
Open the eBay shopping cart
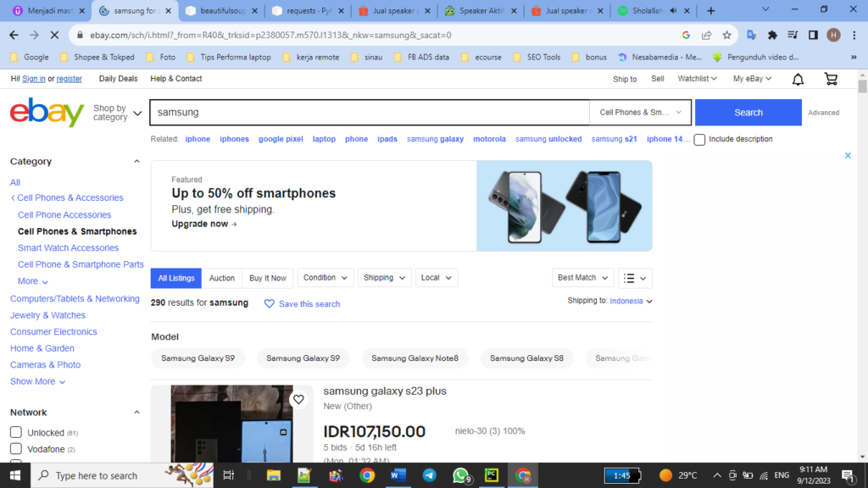pyautogui.click(x=832, y=78)
